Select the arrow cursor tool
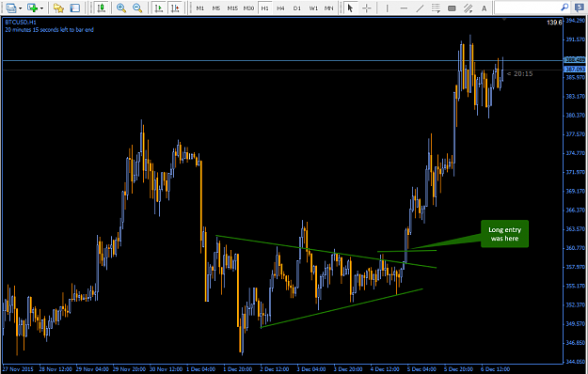Viewport: 588px width, 374px height. pos(351,8)
